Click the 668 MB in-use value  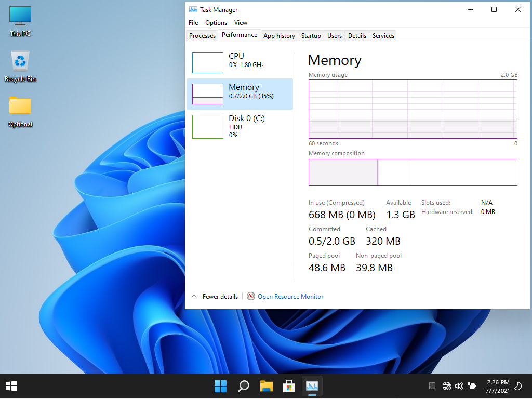pyautogui.click(x=342, y=215)
